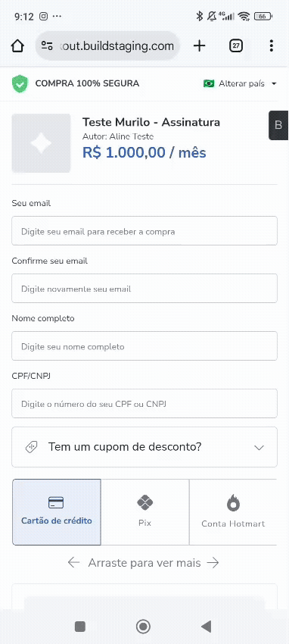The image size is (289, 644).
Task: Select the Cartão de crédito payment tab
Action: click(x=57, y=511)
